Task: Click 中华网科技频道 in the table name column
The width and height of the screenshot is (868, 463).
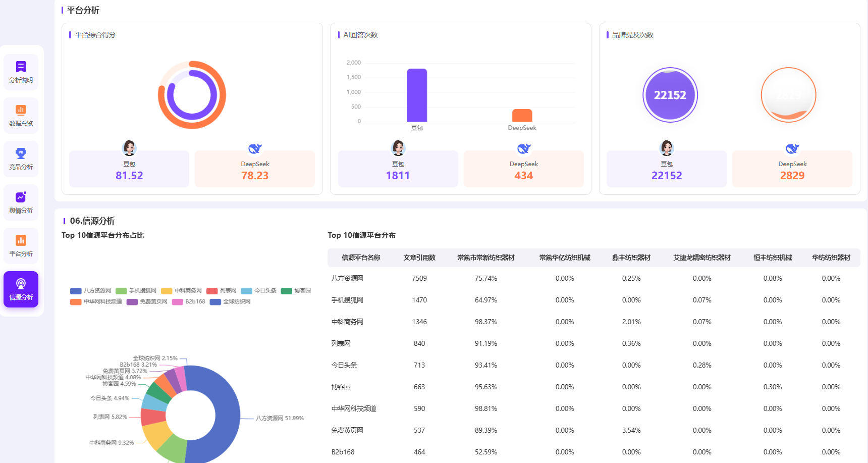Action: (354, 409)
